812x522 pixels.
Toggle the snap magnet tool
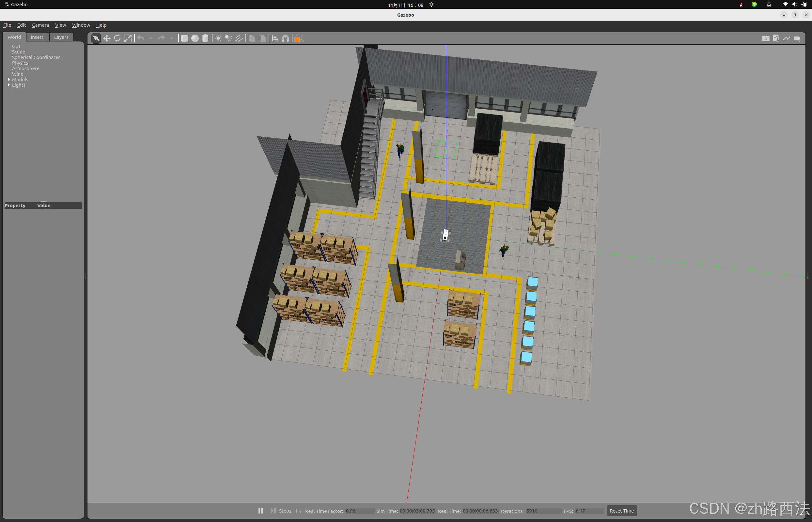286,38
